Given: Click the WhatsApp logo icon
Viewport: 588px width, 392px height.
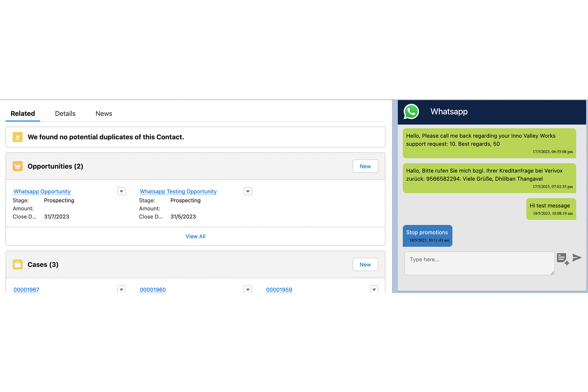Looking at the screenshot, I should click(x=411, y=112).
